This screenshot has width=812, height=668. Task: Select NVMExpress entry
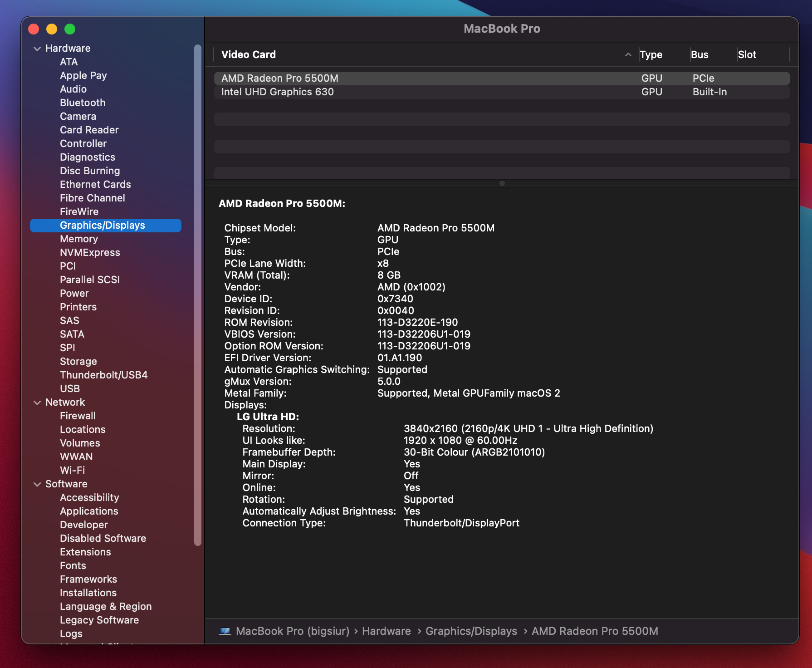click(90, 253)
